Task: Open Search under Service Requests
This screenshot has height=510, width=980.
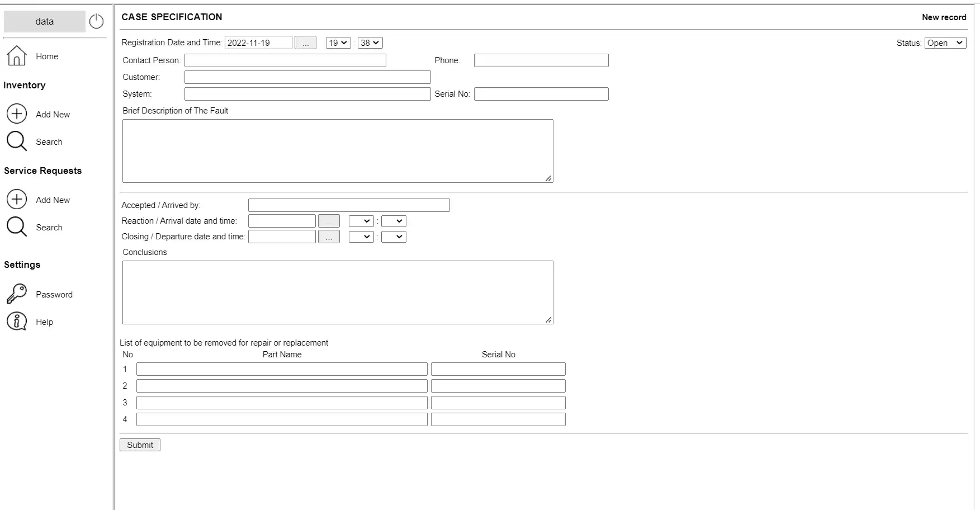Action: click(x=49, y=228)
